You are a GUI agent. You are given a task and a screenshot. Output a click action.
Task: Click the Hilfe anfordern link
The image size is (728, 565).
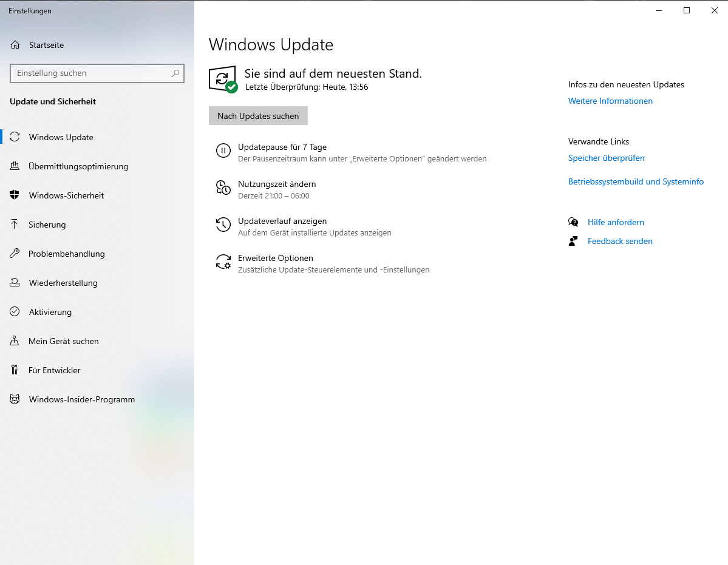pos(616,222)
